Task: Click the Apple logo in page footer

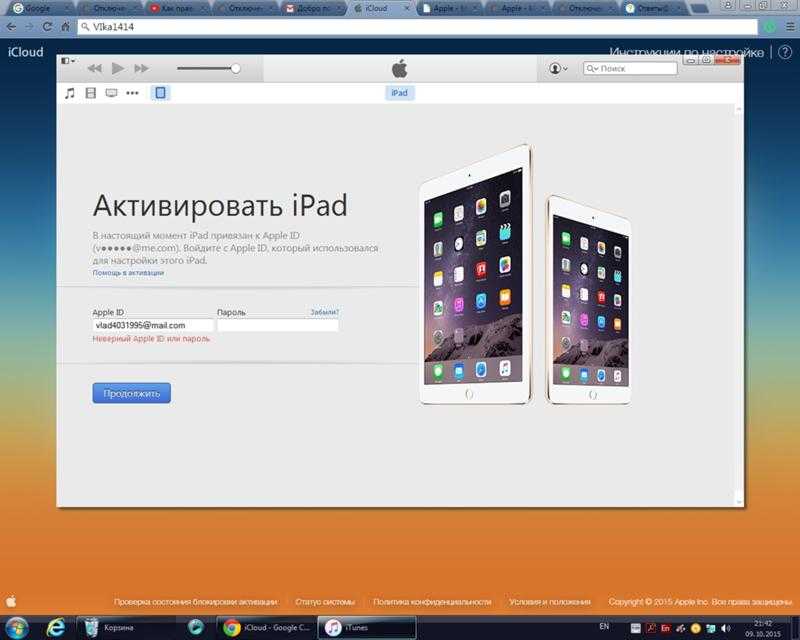Action: click(11, 602)
